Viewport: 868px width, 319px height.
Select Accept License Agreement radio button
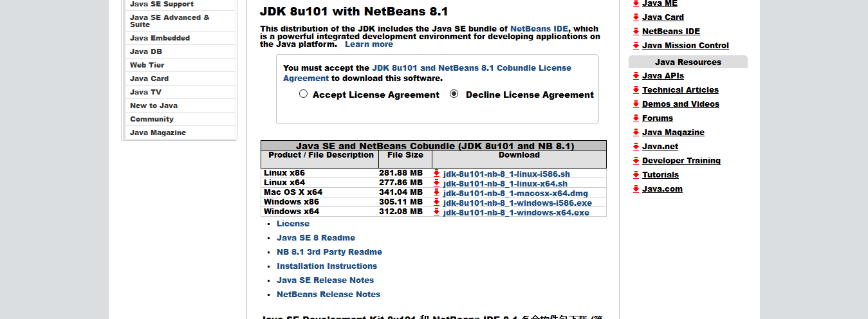click(x=304, y=94)
